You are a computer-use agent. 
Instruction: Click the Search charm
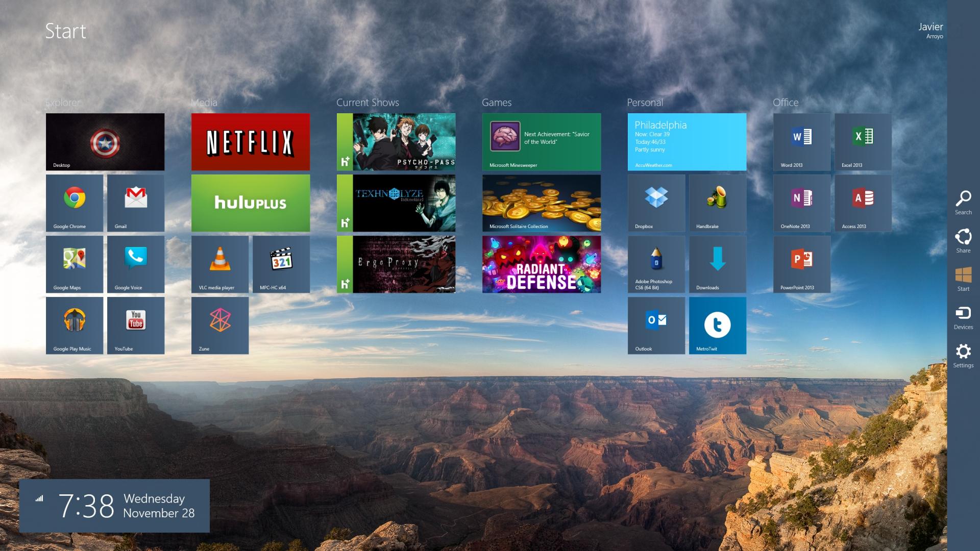point(963,203)
